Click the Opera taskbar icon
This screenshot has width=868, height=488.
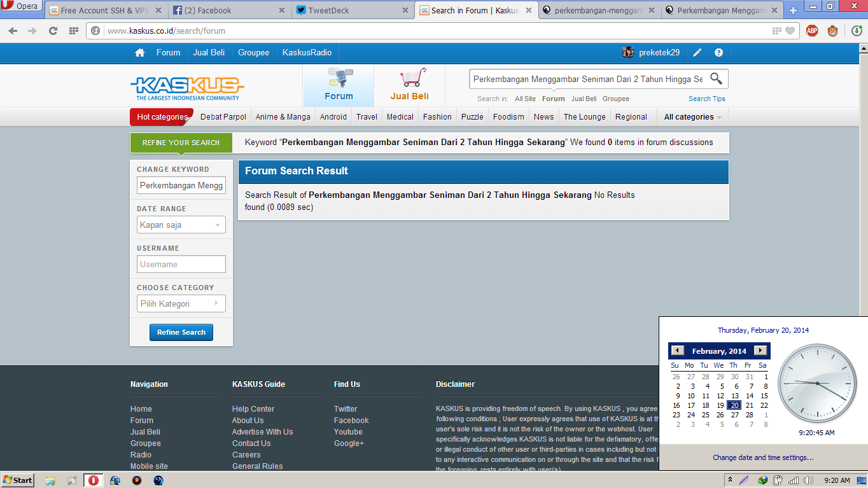(x=94, y=480)
